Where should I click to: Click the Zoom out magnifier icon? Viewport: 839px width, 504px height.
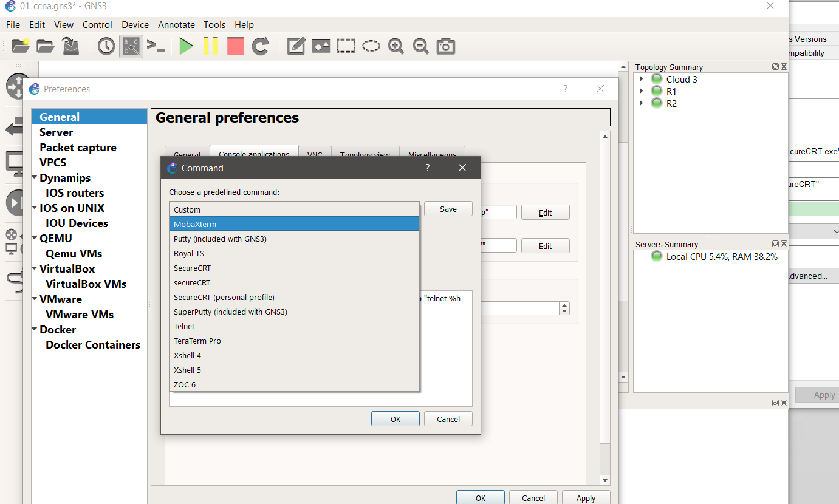click(420, 46)
